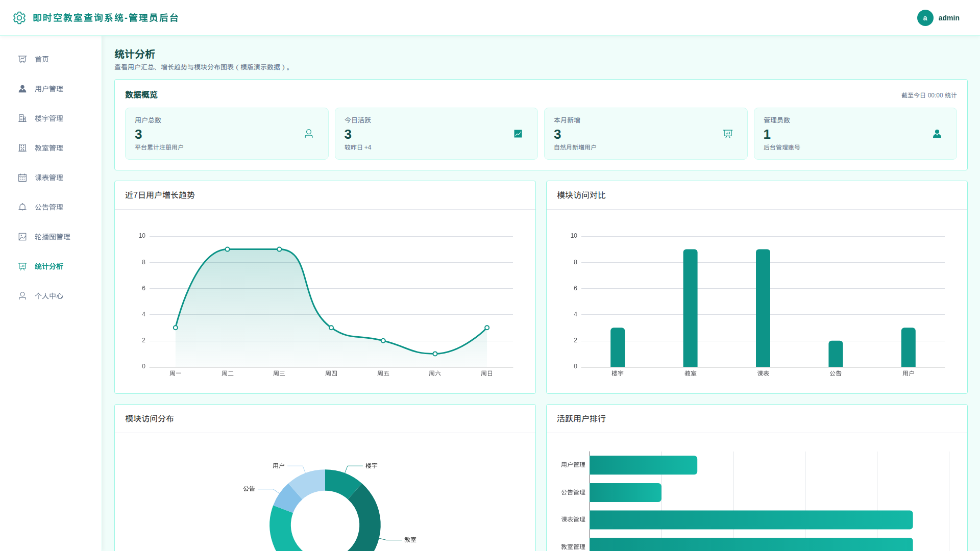Screen dimensions: 980x551
Task: Click the 周二 data point on line chart
Action: pyautogui.click(x=228, y=249)
